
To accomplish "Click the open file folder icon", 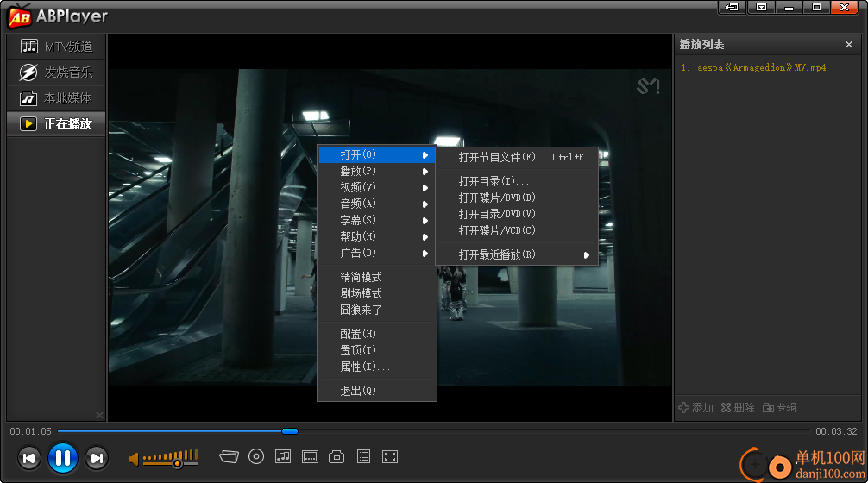I will point(229,457).
